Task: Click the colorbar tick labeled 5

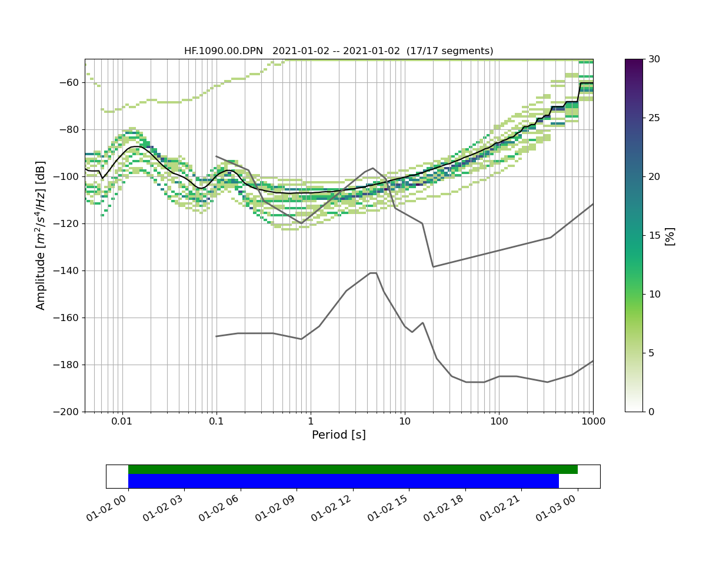Action: point(651,353)
